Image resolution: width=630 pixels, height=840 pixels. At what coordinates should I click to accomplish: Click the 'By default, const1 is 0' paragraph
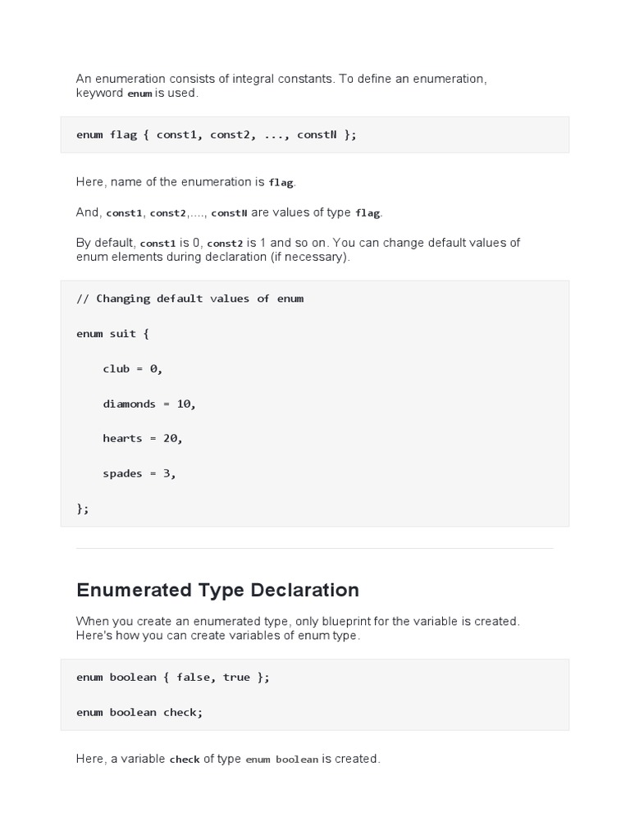[298, 249]
